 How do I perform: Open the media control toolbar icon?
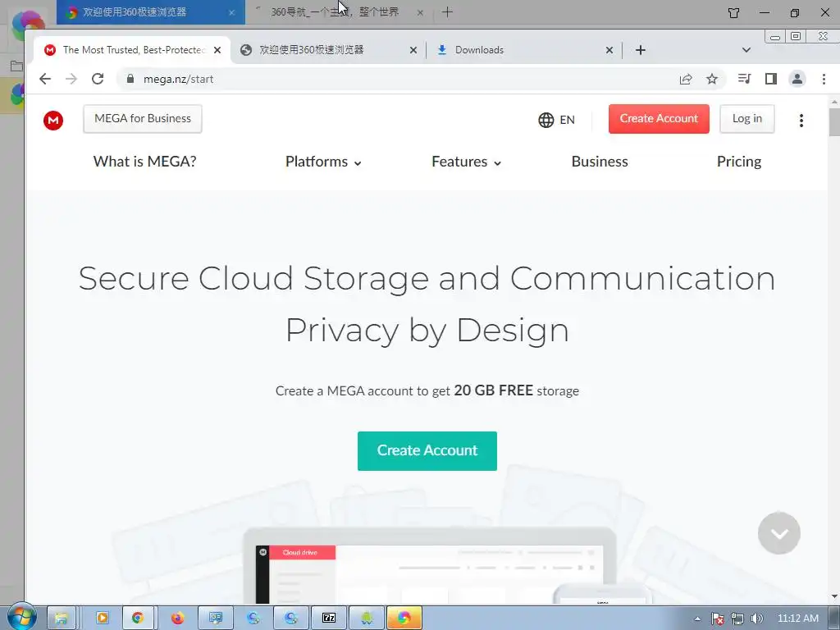coord(744,80)
